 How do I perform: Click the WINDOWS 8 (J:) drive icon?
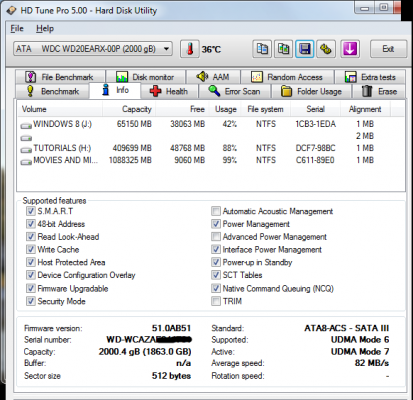tap(26, 126)
